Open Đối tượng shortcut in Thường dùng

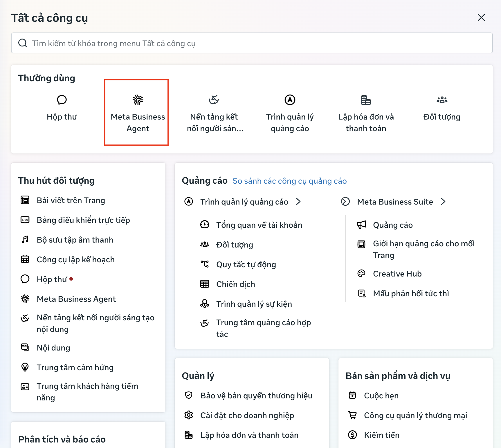442,108
